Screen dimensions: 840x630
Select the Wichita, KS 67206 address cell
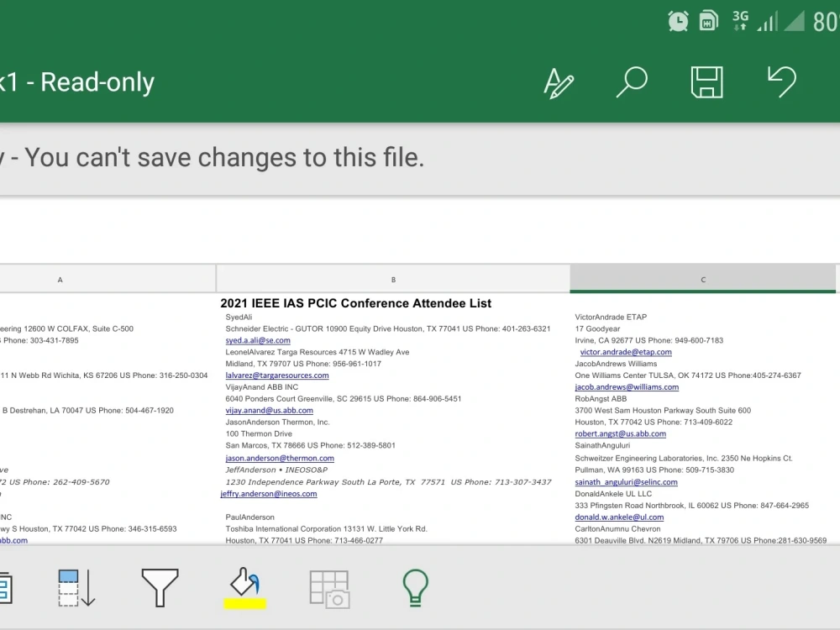[104, 375]
